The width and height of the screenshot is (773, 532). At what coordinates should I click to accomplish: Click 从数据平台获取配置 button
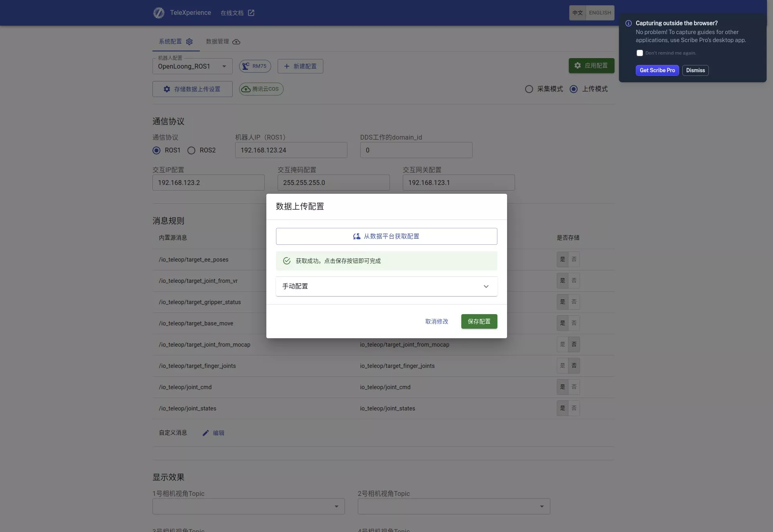point(387,236)
